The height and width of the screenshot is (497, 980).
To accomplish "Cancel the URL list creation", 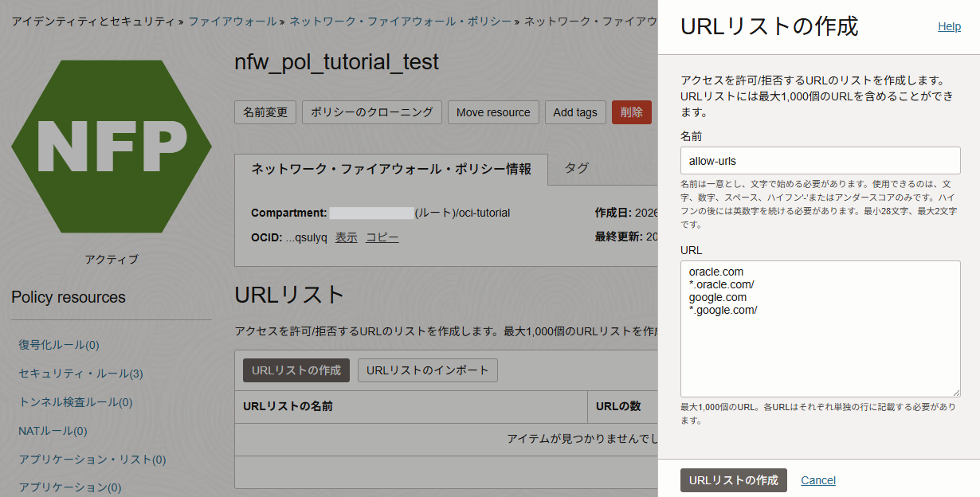I will (x=818, y=480).
